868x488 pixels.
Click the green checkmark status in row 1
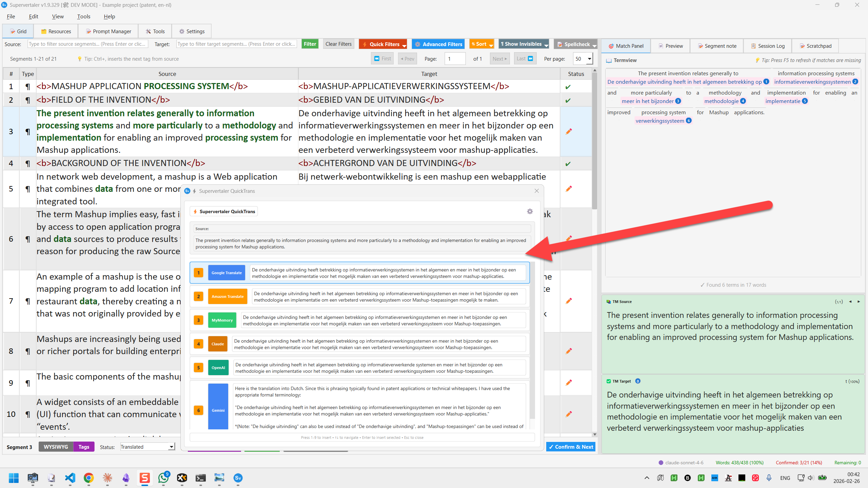pyautogui.click(x=568, y=87)
